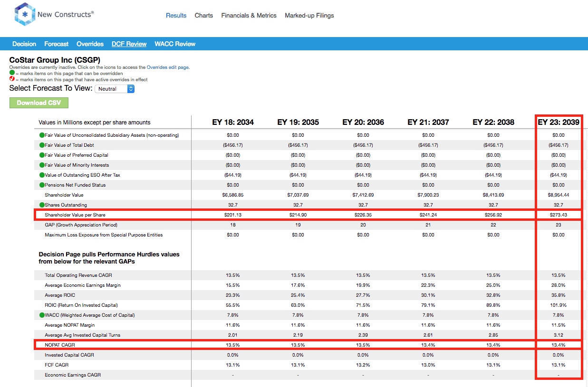The image size is (588, 387).
Task: Click the Shareholder Value per Share row label
Action: tap(75, 215)
